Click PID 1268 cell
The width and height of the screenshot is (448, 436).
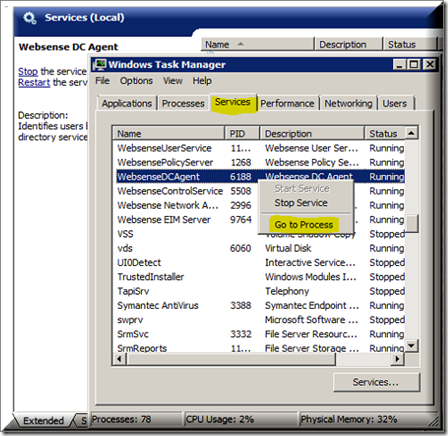(241, 162)
